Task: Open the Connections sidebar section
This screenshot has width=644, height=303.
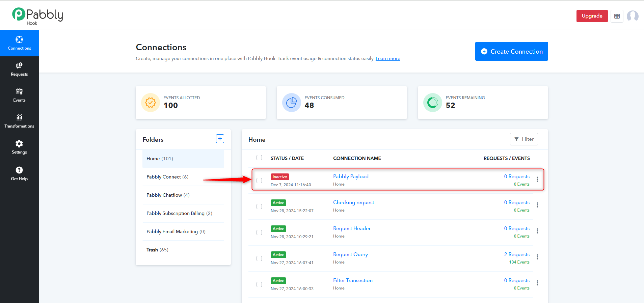Action: [x=19, y=43]
